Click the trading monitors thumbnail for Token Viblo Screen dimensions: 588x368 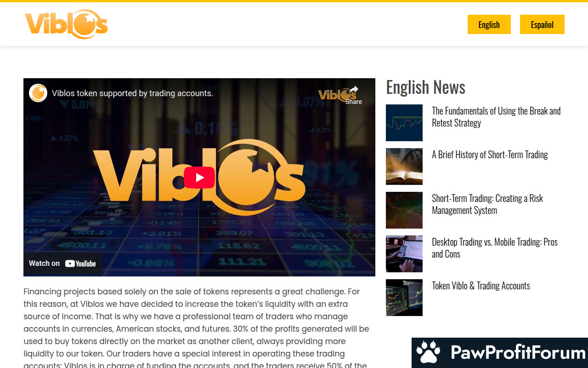[404, 298]
